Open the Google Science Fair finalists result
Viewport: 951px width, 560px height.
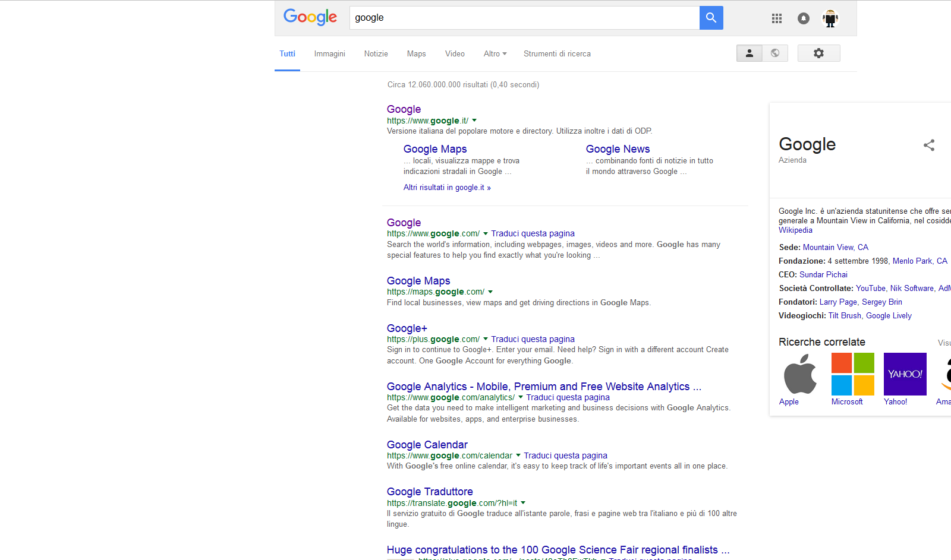coord(558,550)
